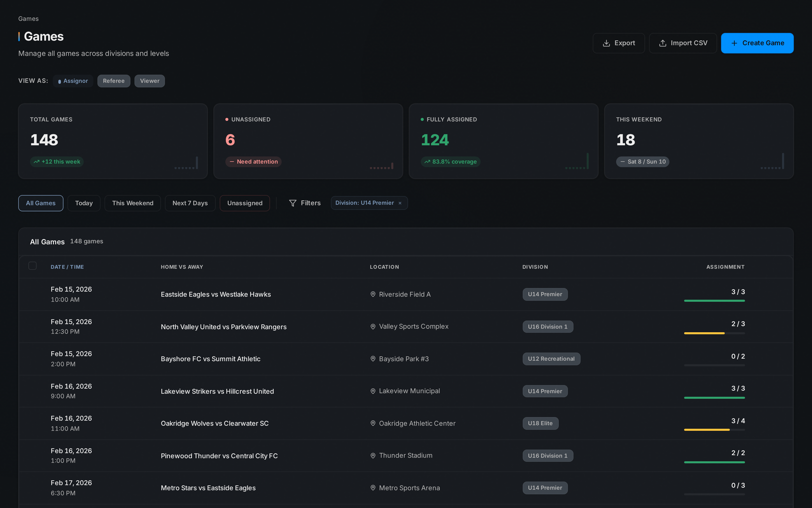Click the Games breadcrumb link
Viewport: 812px width, 508px height.
(x=28, y=19)
